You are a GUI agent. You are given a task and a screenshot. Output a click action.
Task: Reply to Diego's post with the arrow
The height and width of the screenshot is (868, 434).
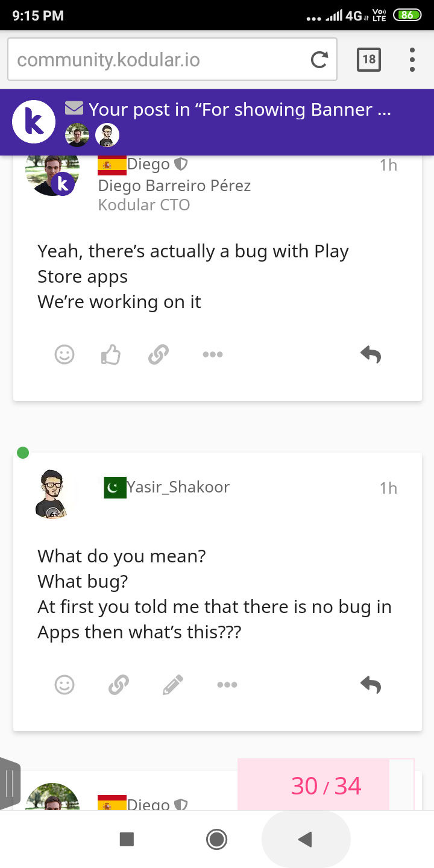371,354
